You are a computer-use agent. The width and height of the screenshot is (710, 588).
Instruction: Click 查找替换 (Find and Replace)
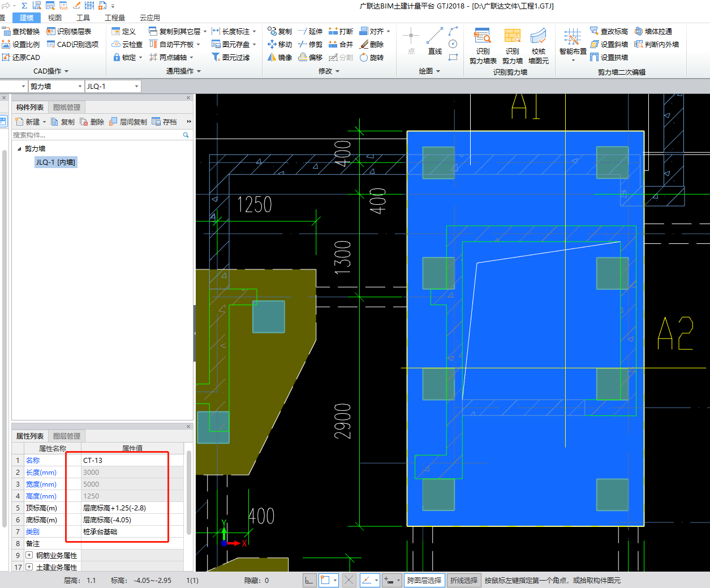[x=21, y=31]
